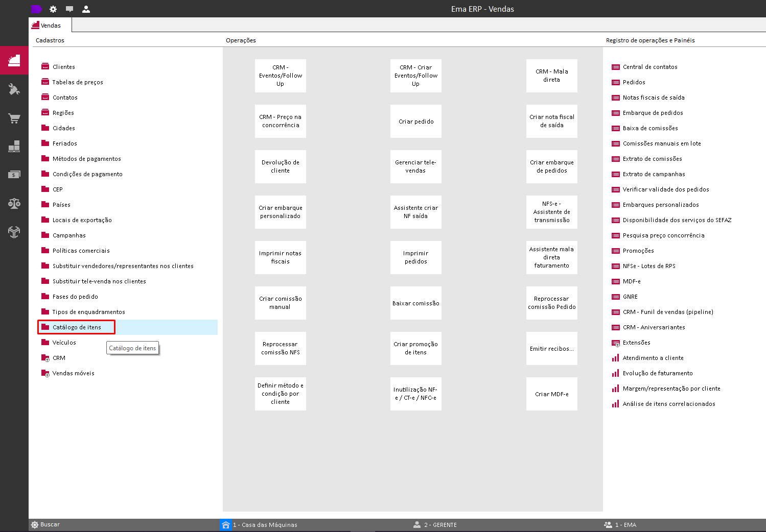Open Margem/representação por cliente panel
This screenshot has width=766, height=532.
point(671,389)
